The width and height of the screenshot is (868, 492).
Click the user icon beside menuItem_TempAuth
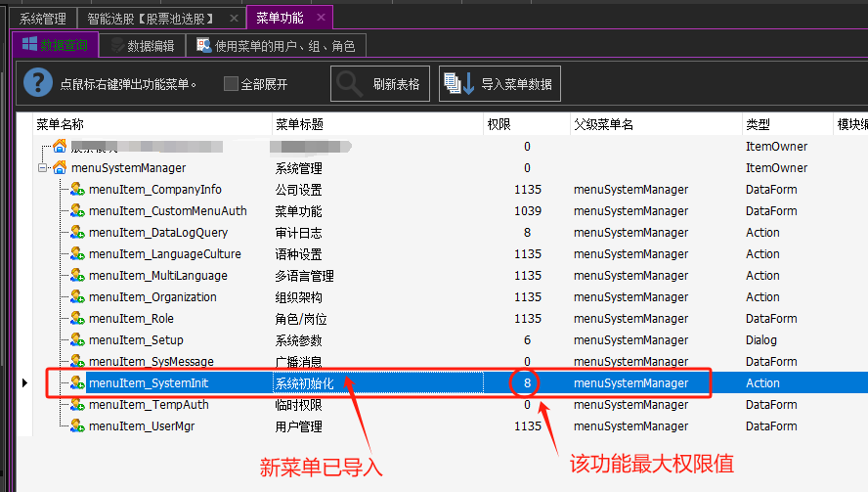(x=77, y=405)
